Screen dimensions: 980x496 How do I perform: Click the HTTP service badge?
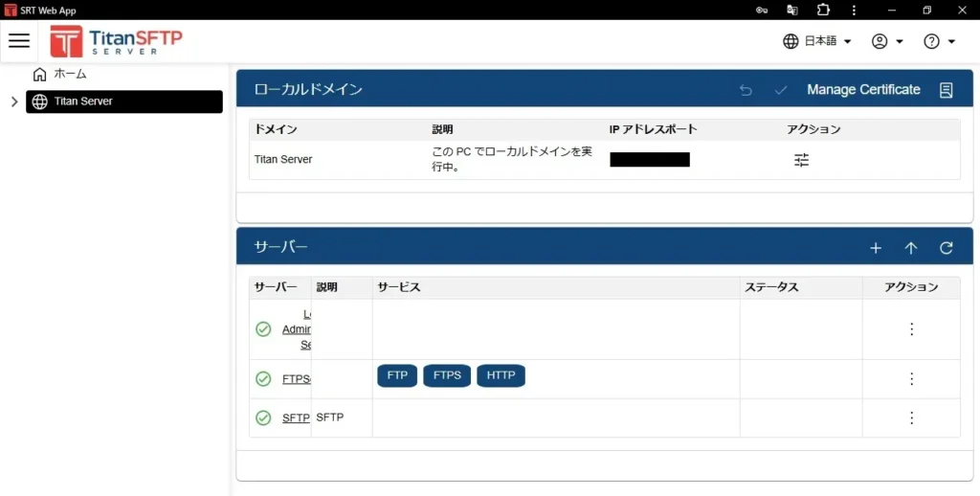pyautogui.click(x=501, y=375)
